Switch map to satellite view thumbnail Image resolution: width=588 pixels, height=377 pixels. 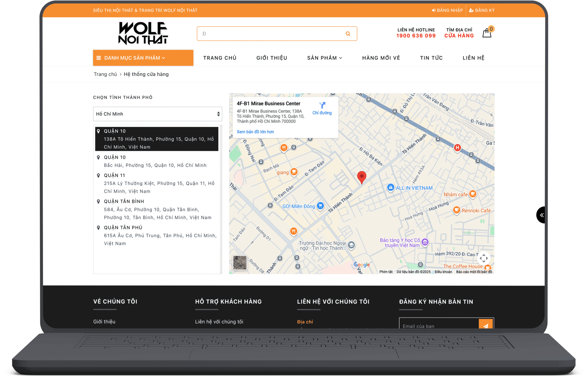pyautogui.click(x=240, y=262)
